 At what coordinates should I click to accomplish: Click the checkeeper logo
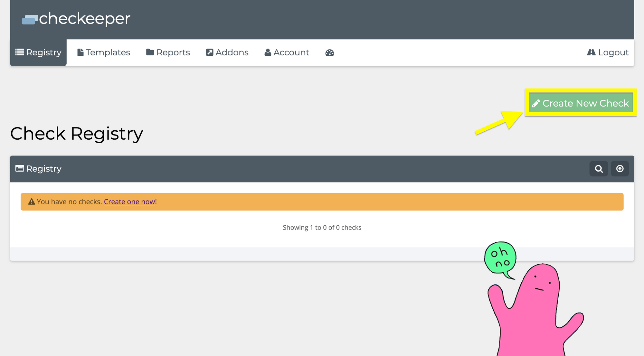click(76, 19)
